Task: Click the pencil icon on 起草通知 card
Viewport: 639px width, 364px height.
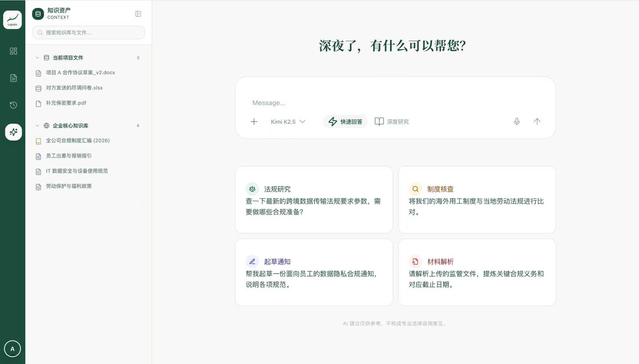Action: click(252, 262)
